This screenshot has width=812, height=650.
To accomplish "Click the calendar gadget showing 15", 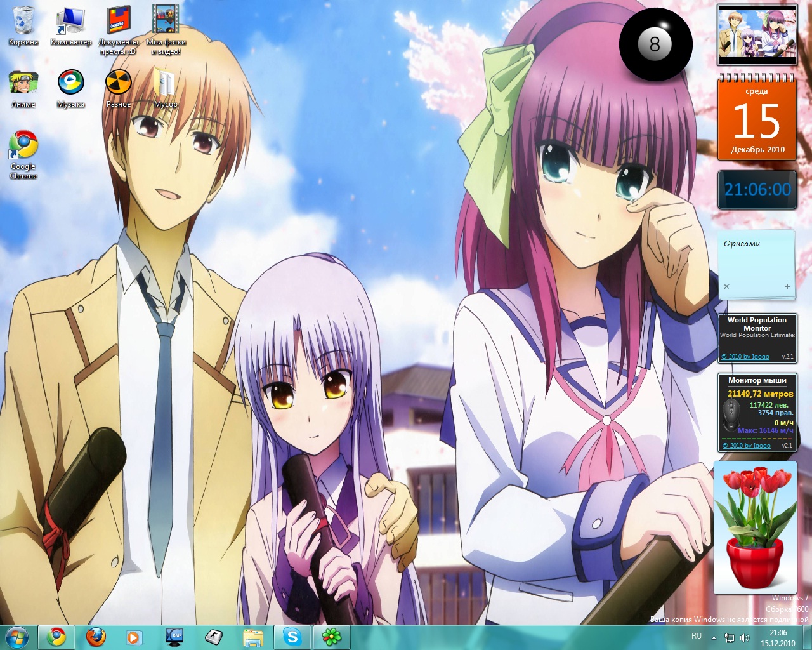I will [757, 117].
